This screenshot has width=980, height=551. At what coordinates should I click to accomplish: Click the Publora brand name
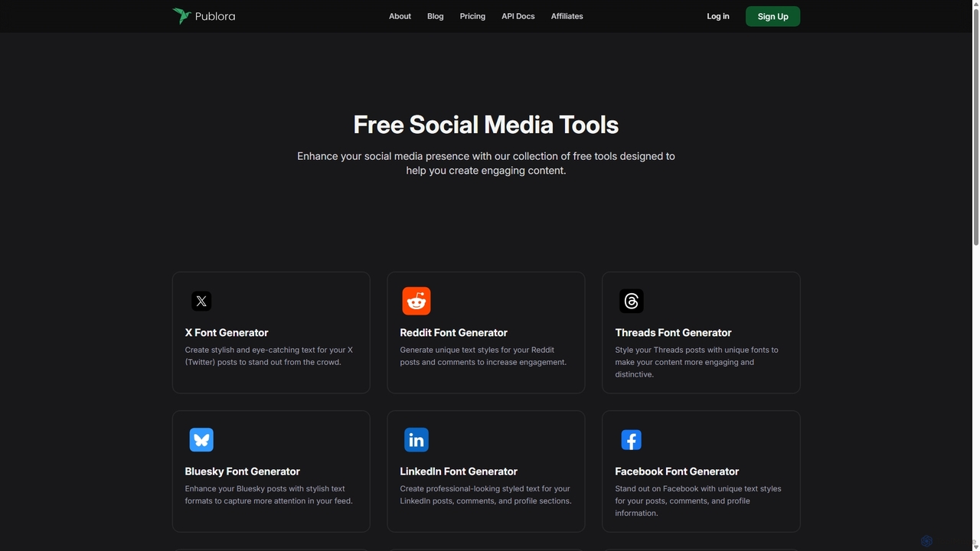point(215,16)
